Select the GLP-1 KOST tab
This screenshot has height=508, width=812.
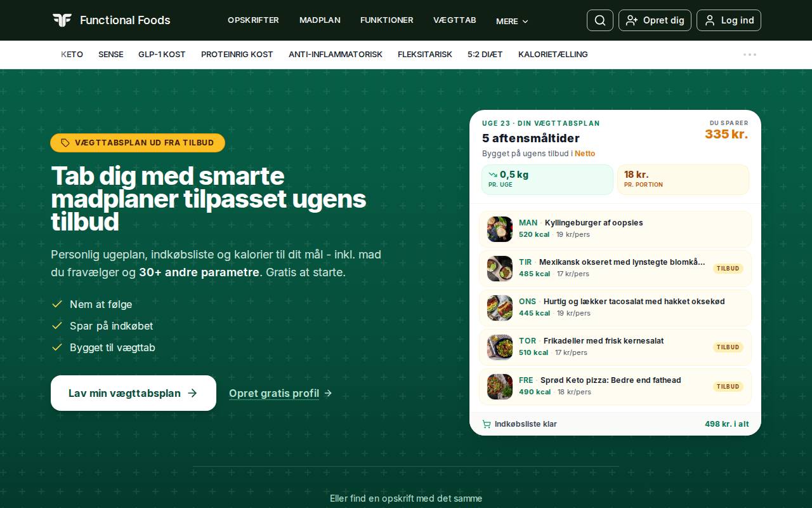[162, 55]
